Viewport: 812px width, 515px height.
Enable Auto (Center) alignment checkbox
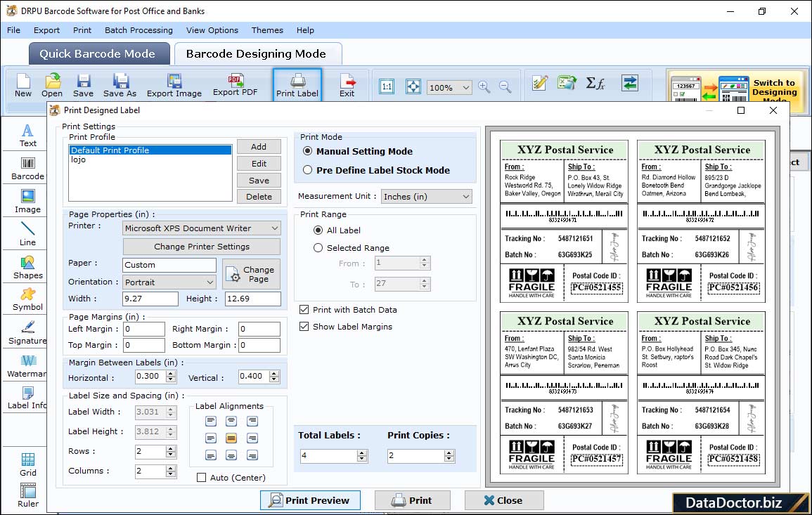(x=202, y=478)
